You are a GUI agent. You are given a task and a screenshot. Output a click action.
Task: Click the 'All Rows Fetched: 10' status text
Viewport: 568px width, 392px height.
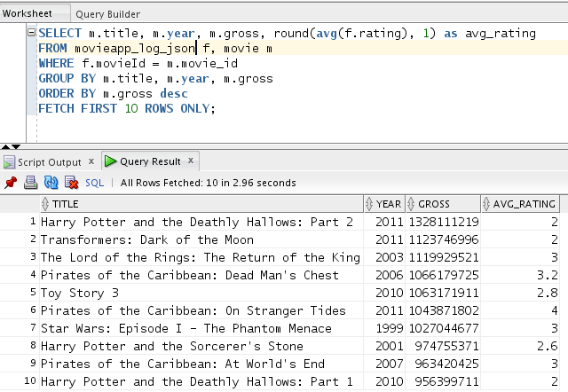[208, 183]
